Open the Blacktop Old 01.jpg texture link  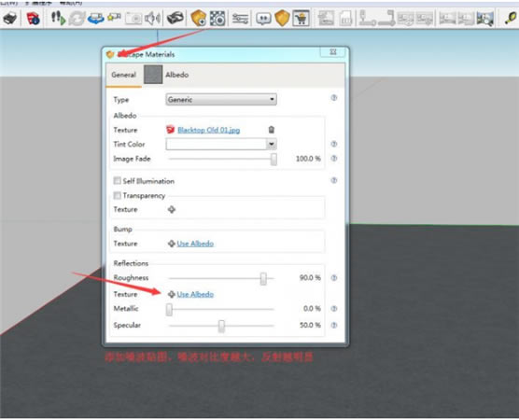(x=208, y=130)
